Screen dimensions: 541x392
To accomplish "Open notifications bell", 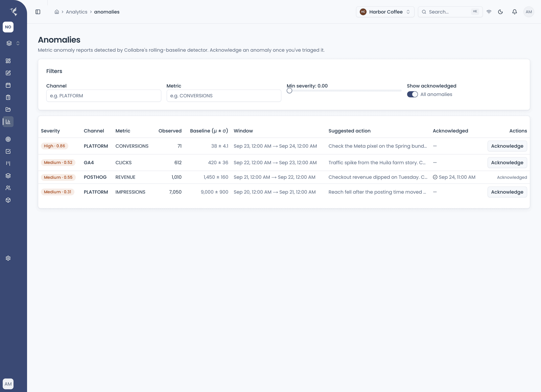I will coord(515,12).
